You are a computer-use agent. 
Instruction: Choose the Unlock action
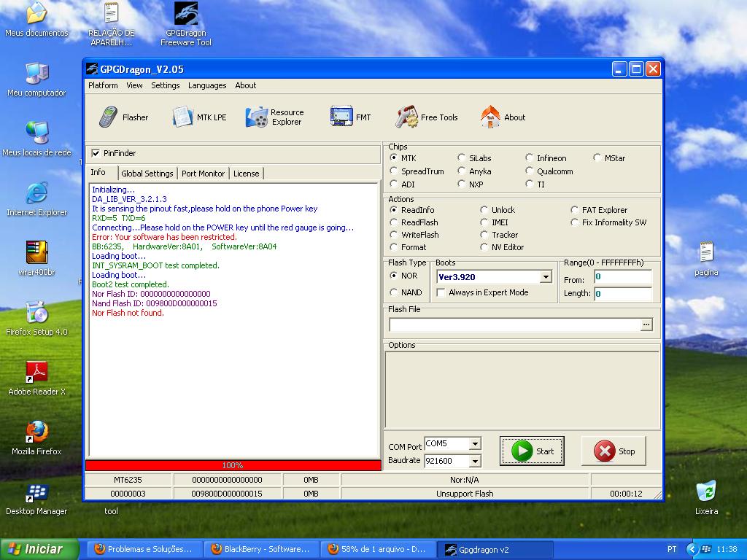[x=484, y=210]
